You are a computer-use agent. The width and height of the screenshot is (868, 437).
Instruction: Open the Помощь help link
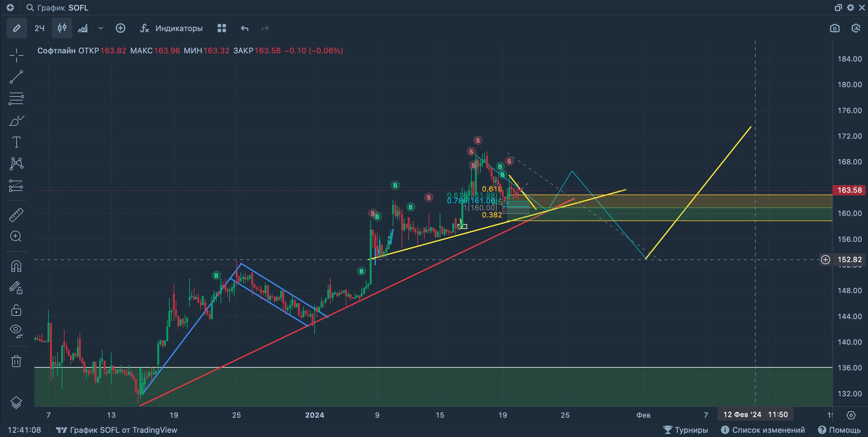tap(839, 430)
